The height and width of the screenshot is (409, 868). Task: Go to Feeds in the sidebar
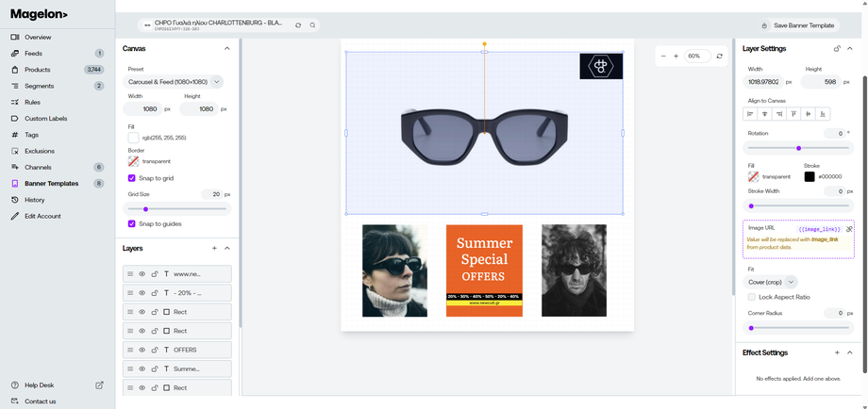33,54
